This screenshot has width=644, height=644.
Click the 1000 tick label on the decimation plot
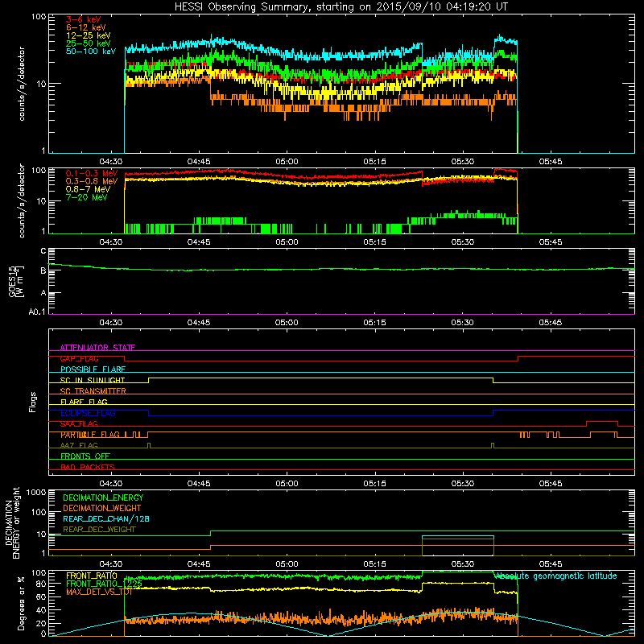pos(36,492)
